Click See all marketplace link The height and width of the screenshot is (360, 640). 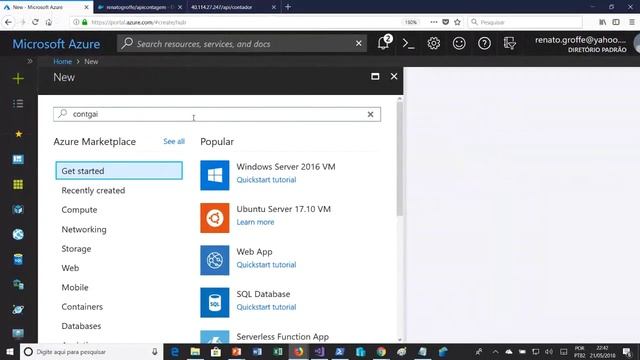click(x=174, y=141)
